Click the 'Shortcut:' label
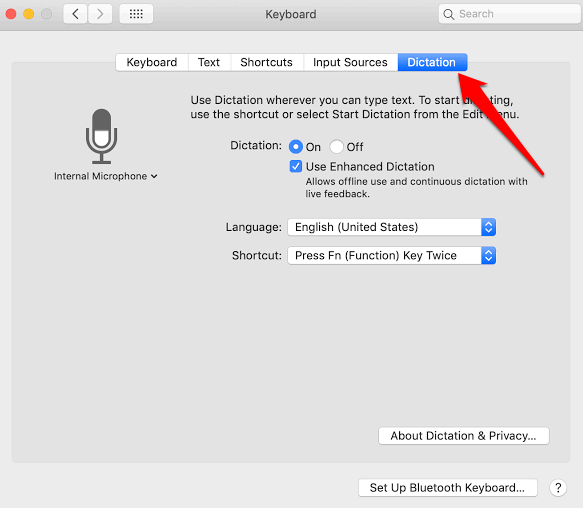 [x=257, y=255]
